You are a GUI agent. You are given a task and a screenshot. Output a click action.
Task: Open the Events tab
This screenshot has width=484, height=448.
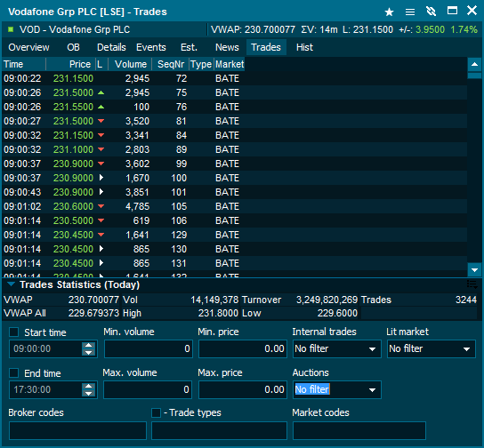tap(151, 47)
